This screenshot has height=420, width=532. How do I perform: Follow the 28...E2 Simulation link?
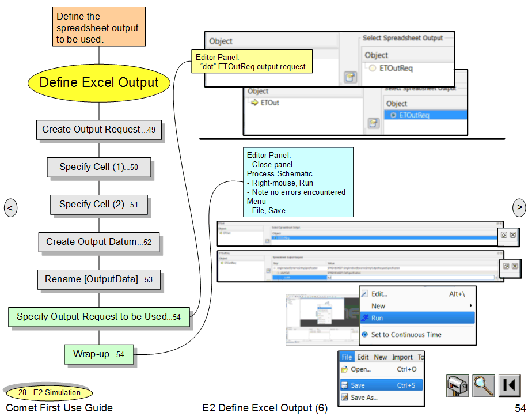(49, 393)
